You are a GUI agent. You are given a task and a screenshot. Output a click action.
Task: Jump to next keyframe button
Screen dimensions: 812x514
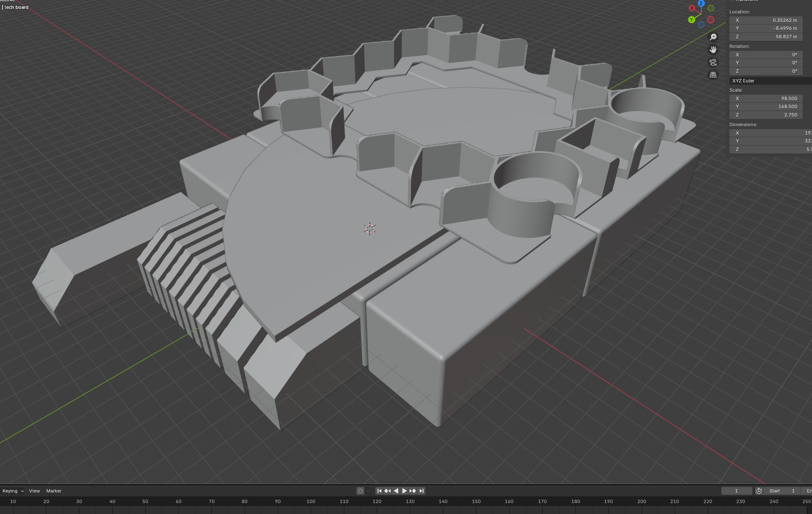[413, 491]
